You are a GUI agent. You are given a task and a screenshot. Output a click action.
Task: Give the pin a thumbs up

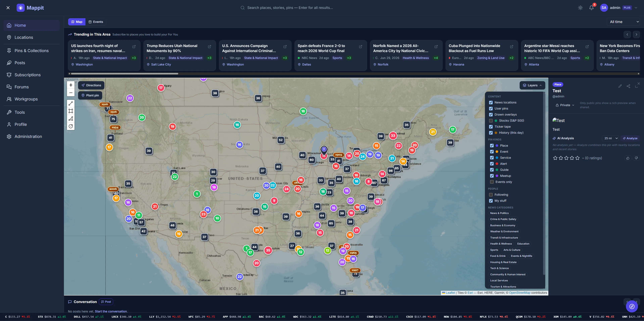click(628, 158)
